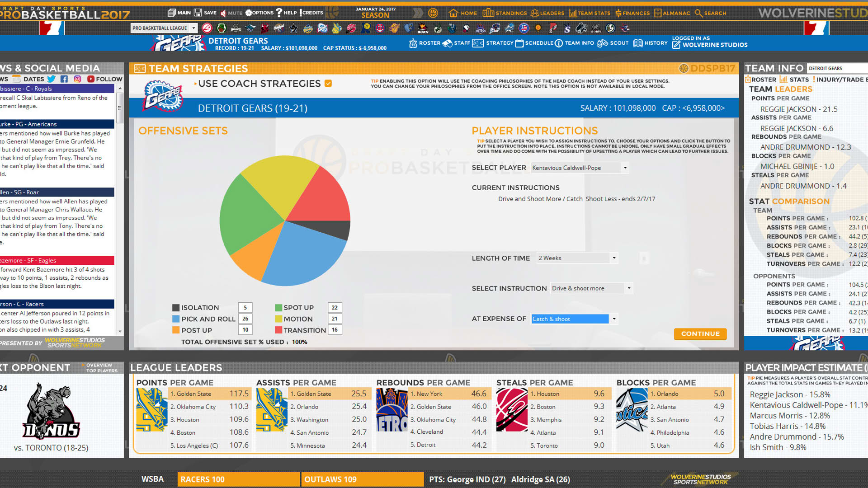Open the History menu
Viewport: 868px width, 488px height.
point(651,43)
